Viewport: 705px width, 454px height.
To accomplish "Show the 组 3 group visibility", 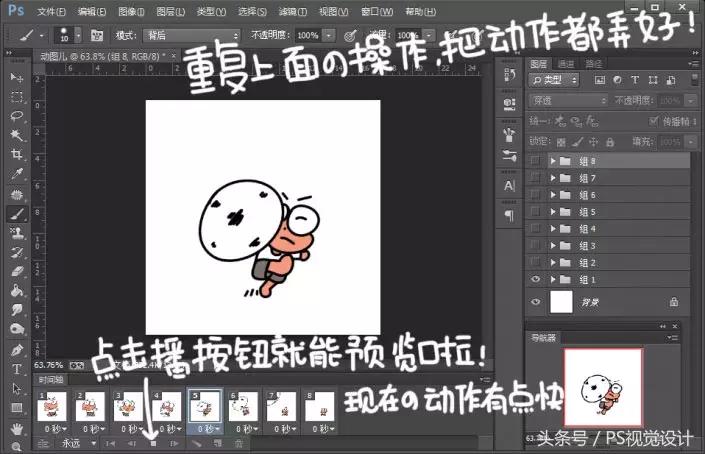I will (x=535, y=245).
